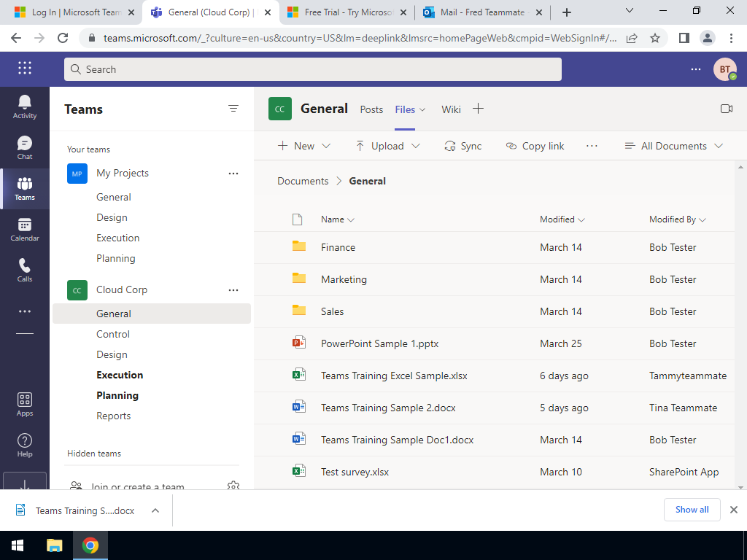Click the file toolbar overflow ellipsis
This screenshot has width=747, height=560.
click(x=592, y=146)
